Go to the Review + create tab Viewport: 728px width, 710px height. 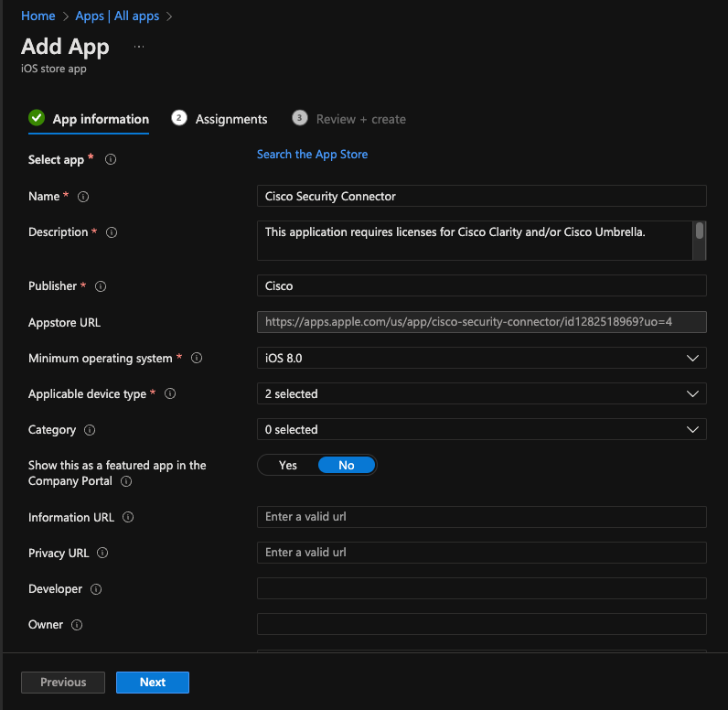click(x=360, y=119)
